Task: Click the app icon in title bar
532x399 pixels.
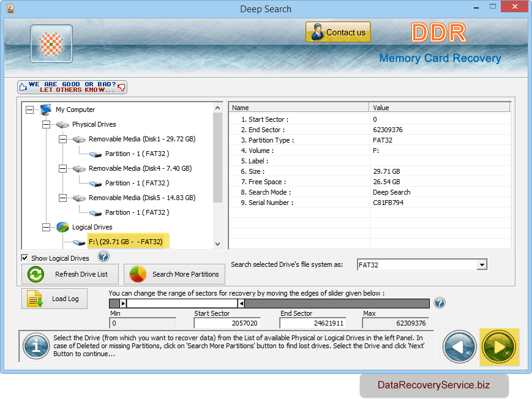Action: pos(10,9)
